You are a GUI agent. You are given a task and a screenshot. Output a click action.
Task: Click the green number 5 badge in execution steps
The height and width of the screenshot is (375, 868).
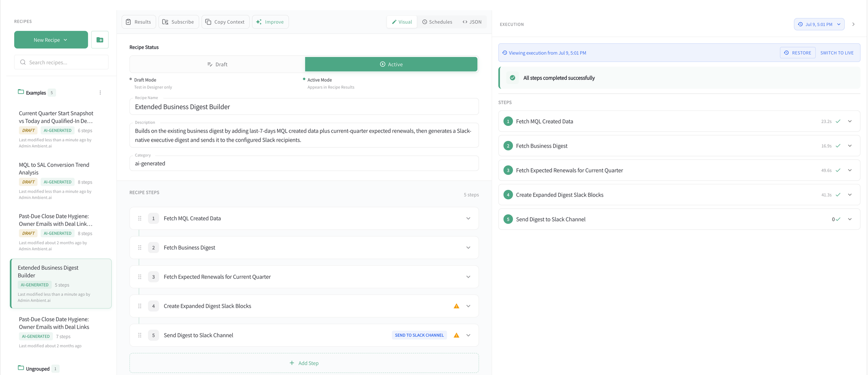point(508,219)
